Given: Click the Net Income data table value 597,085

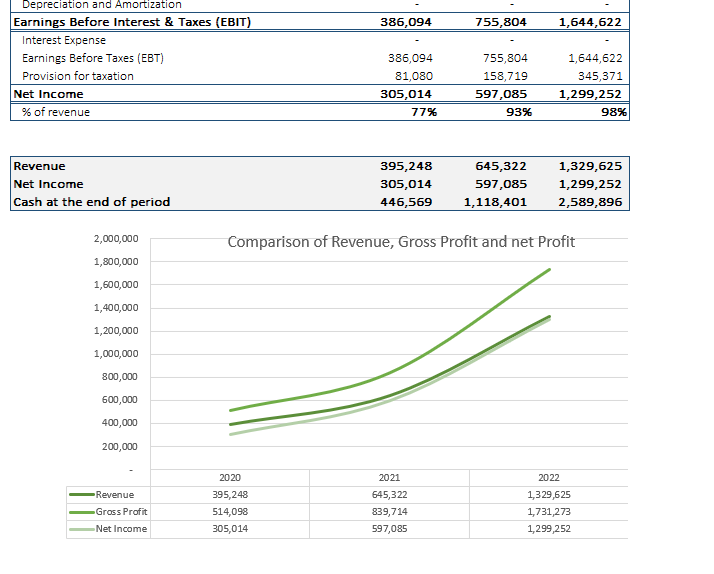Looking at the screenshot, I should click(389, 529).
